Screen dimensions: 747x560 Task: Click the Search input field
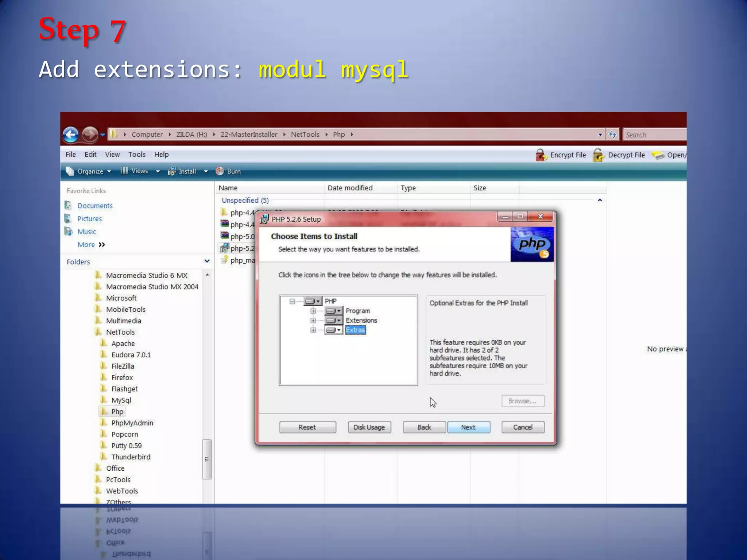click(655, 135)
